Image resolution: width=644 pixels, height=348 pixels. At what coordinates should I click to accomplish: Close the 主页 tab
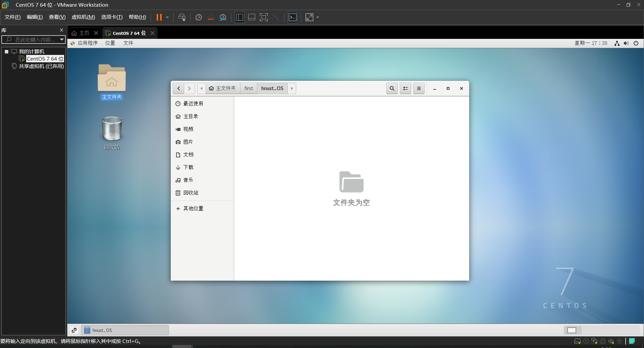(96, 33)
